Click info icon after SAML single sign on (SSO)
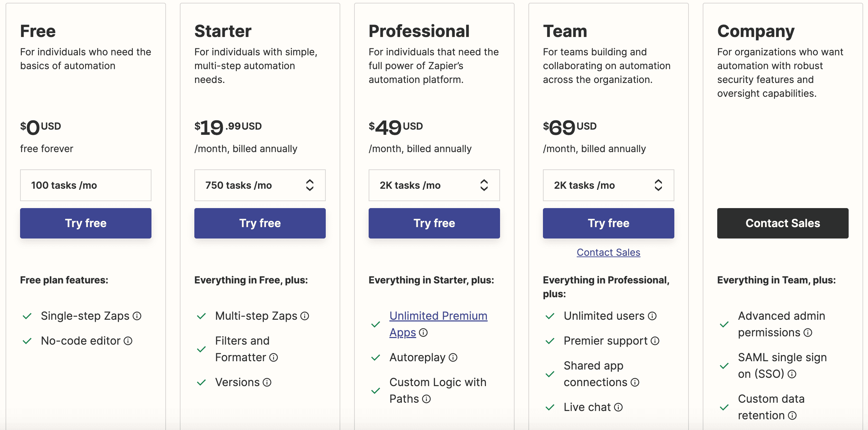Viewport: 868px width, 430px height. click(792, 374)
